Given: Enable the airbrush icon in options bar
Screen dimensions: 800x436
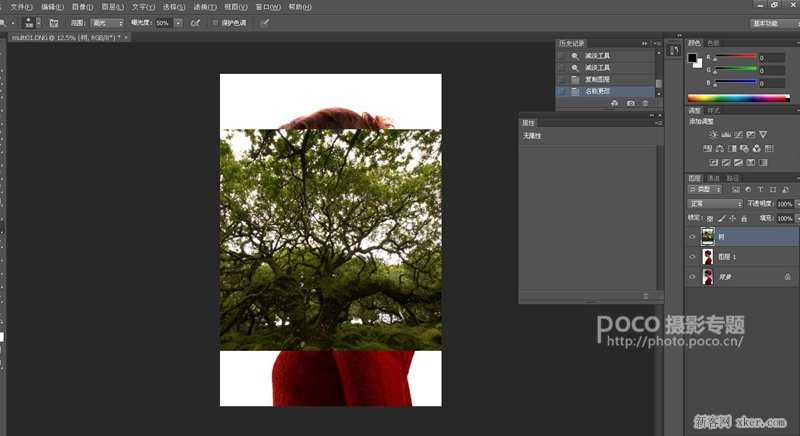Looking at the screenshot, I should pyautogui.click(x=195, y=22).
